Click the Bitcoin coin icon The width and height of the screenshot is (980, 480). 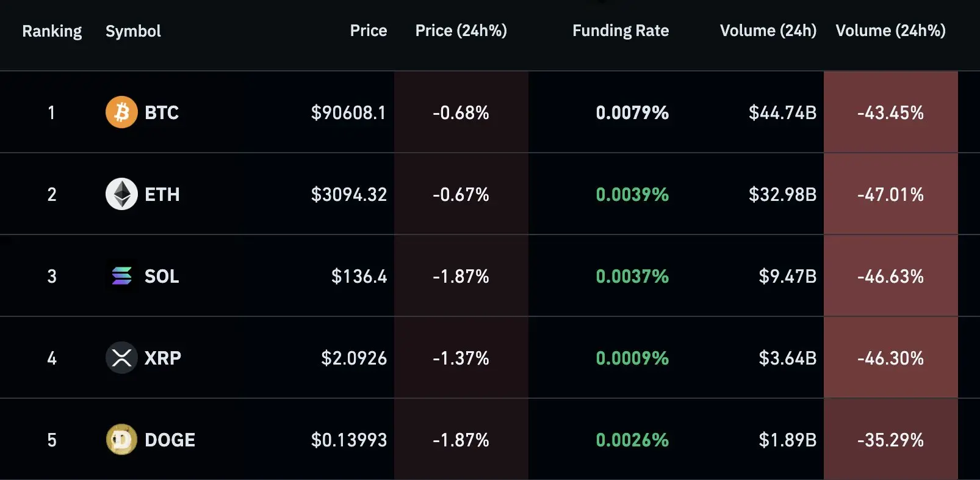[121, 112]
